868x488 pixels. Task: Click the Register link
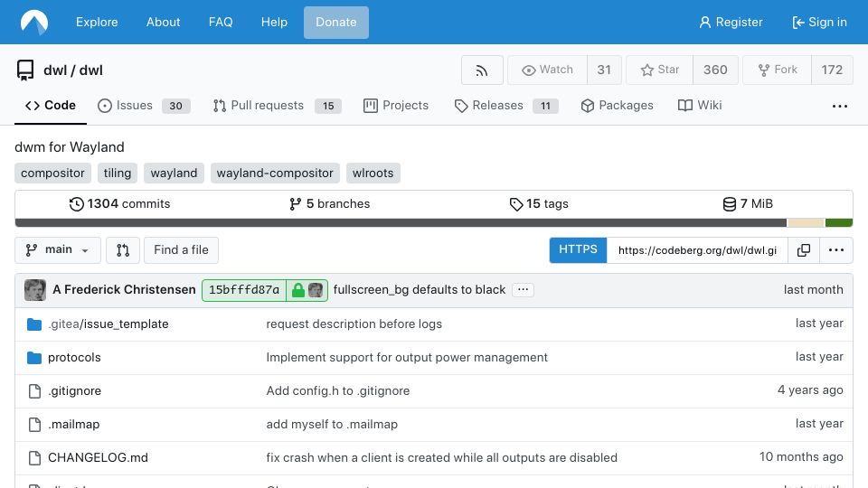[x=731, y=22]
